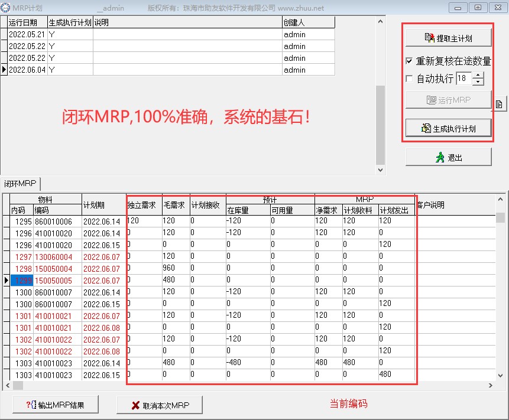Click the 计划期 column header
This screenshot has height=420, width=509.
(x=104, y=205)
